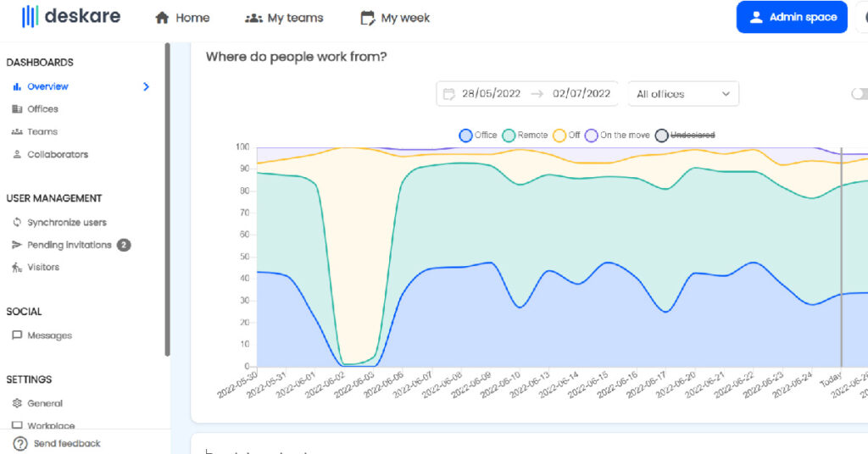
Task: Flip the switch right of the offices dropdown
Action: [x=859, y=94]
